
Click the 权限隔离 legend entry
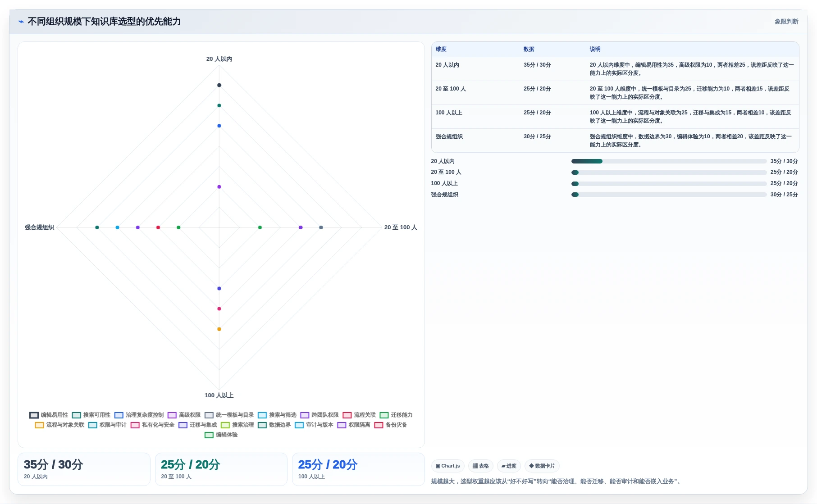[x=354, y=425]
